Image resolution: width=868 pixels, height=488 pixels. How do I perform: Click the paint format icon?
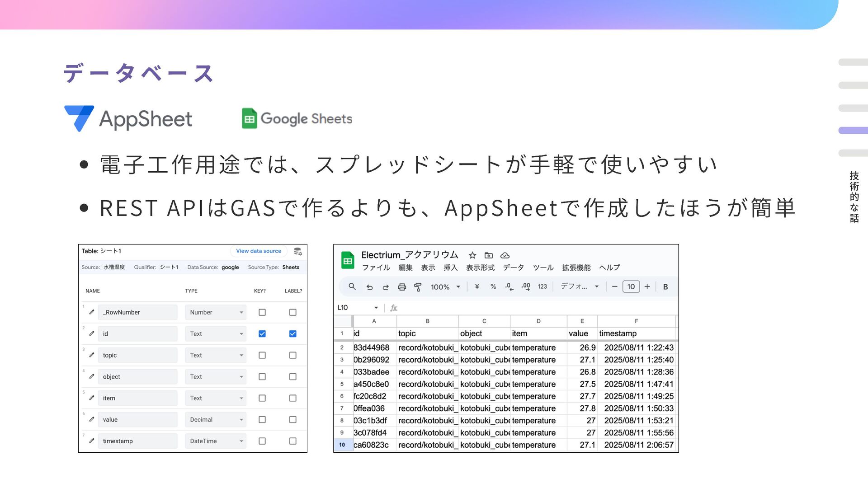click(x=418, y=287)
